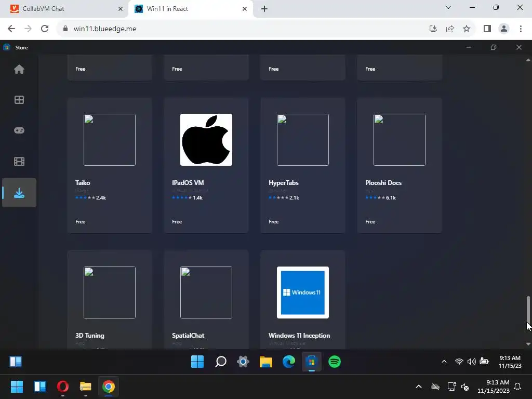Select Microsoft Store icon on inner taskbar
The width and height of the screenshot is (532, 399).
point(312,362)
